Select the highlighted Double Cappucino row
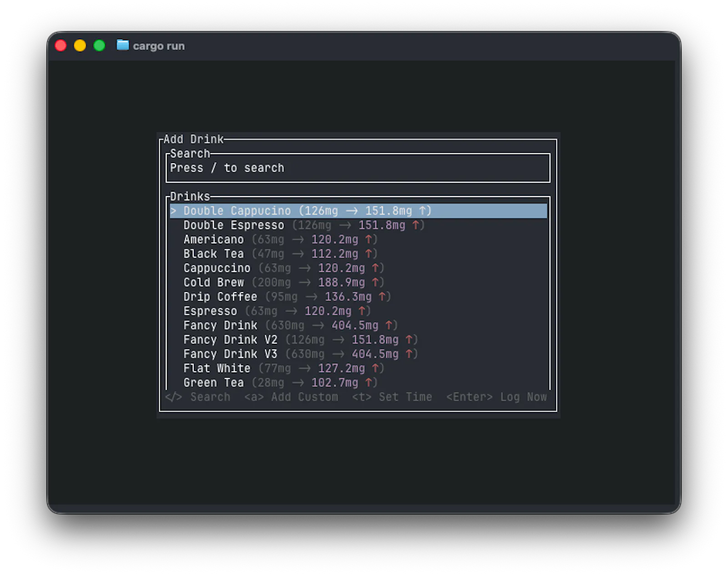The height and width of the screenshot is (576, 728). point(358,211)
